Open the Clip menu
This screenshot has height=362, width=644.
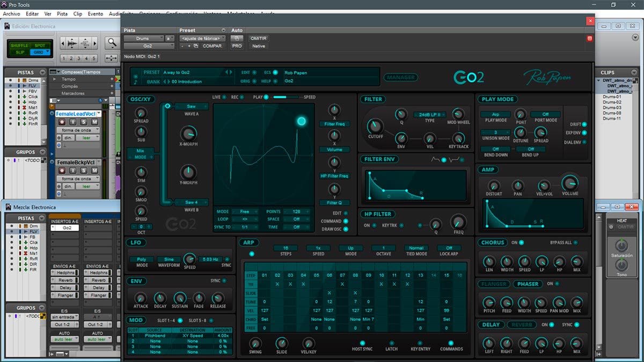coord(78,13)
